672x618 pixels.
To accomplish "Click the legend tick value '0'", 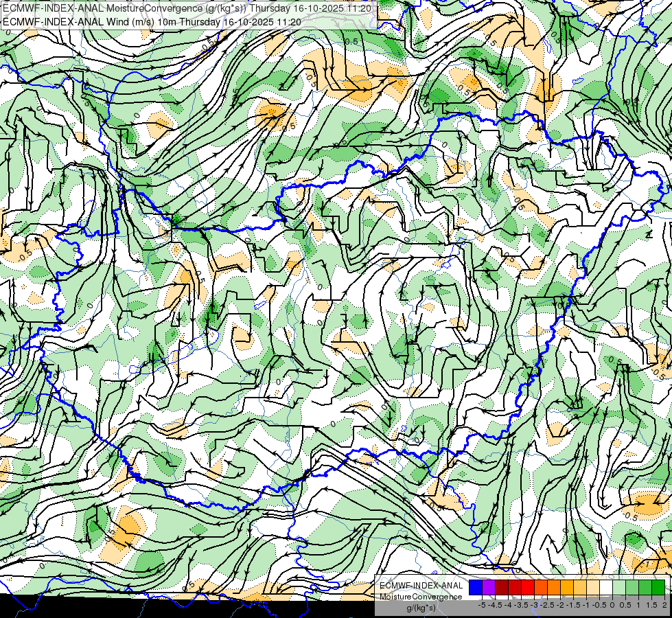I will [x=612, y=605].
